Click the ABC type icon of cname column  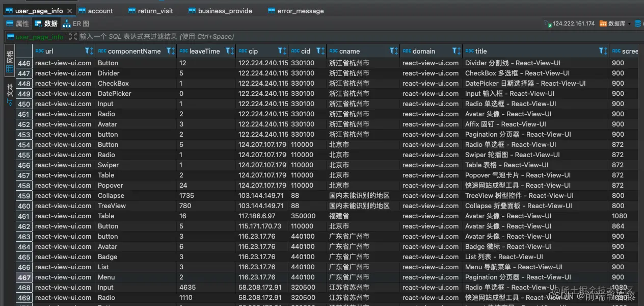pos(333,51)
